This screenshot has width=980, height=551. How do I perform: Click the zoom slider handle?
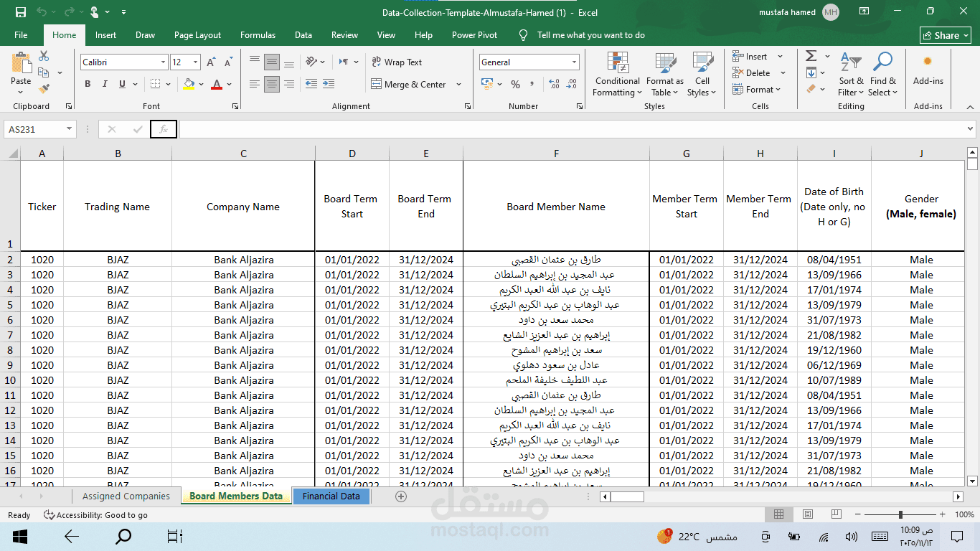tap(900, 514)
